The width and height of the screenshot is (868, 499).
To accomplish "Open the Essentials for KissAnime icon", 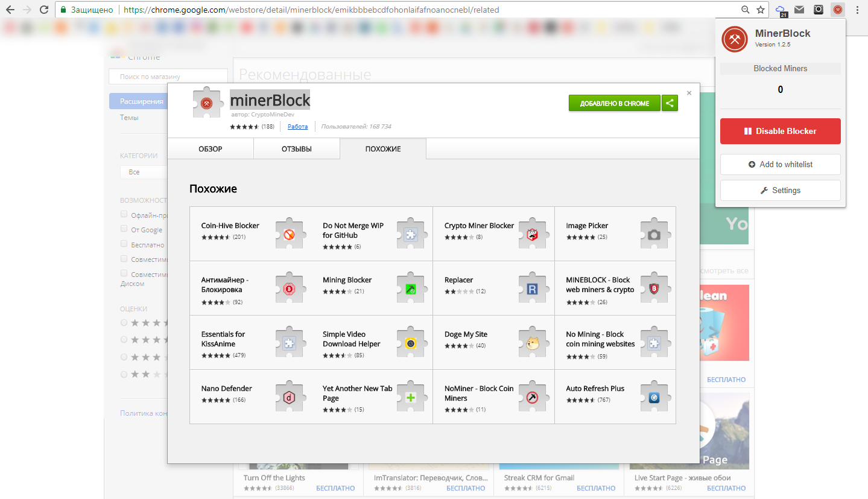I will click(291, 343).
